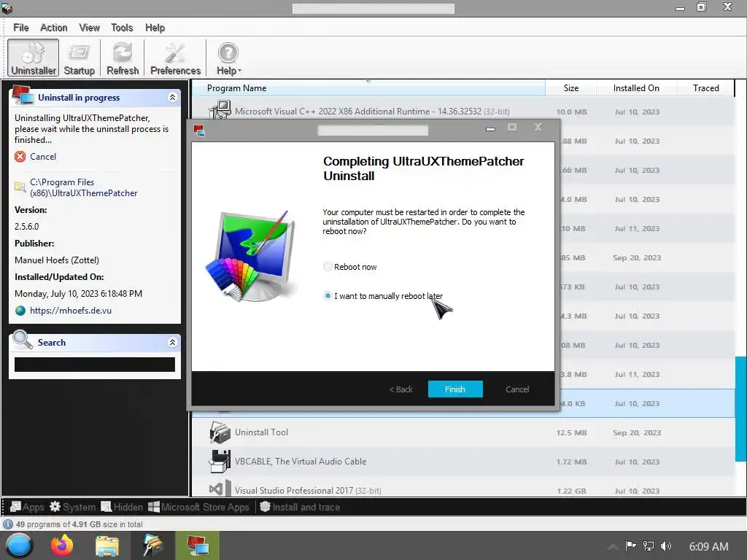Screen dimensions: 747x560
Task: Collapse the Uninstall in progress panel
Action: tap(172, 97)
